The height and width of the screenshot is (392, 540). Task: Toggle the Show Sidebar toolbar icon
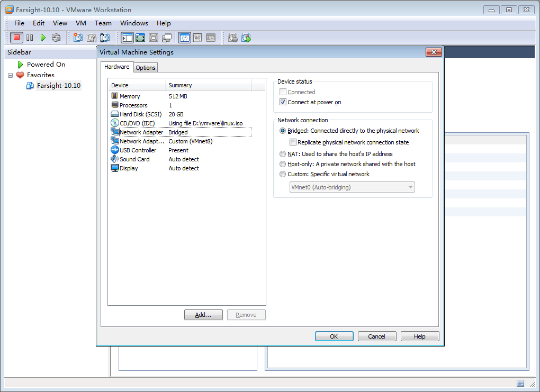[127, 38]
